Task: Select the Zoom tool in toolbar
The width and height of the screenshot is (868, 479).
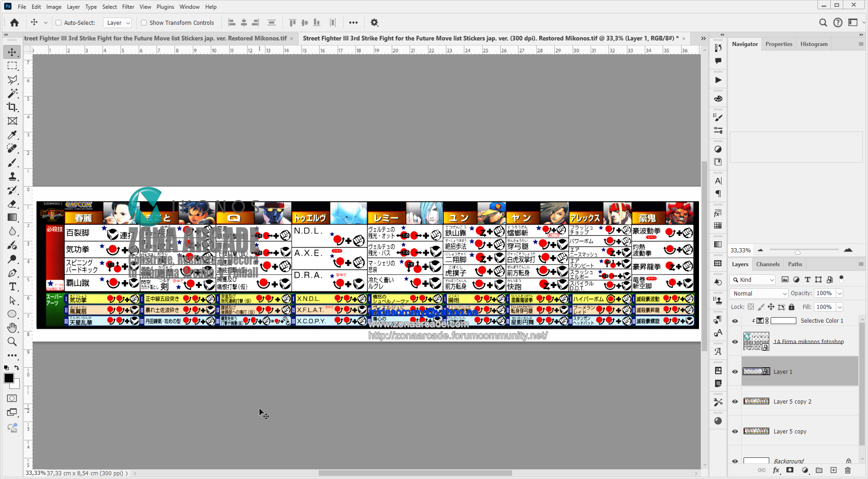Action: click(x=12, y=342)
